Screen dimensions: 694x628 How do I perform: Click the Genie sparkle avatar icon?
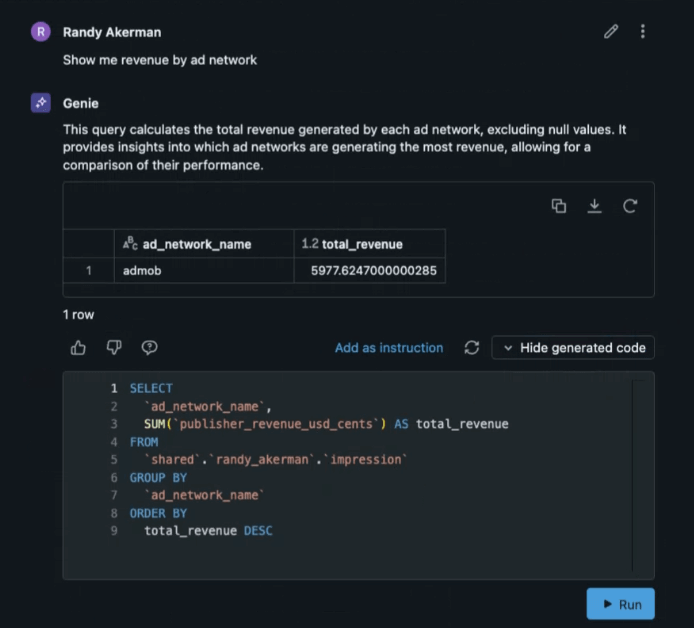(40, 103)
